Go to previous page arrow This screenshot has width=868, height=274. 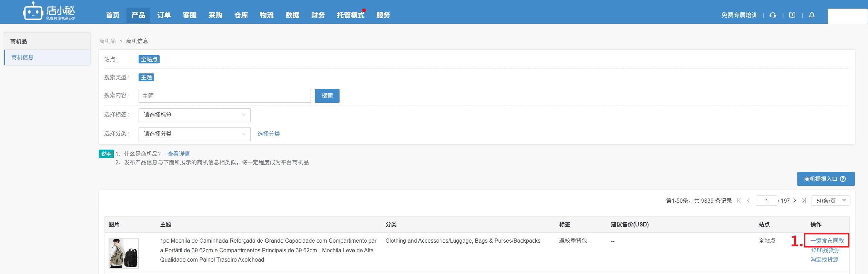[748, 201]
